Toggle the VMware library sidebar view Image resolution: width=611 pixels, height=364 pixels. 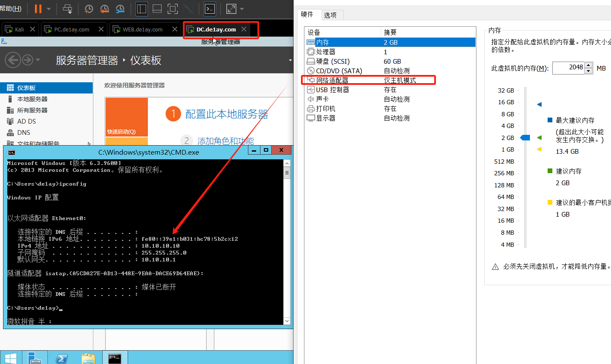click(x=141, y=9)
